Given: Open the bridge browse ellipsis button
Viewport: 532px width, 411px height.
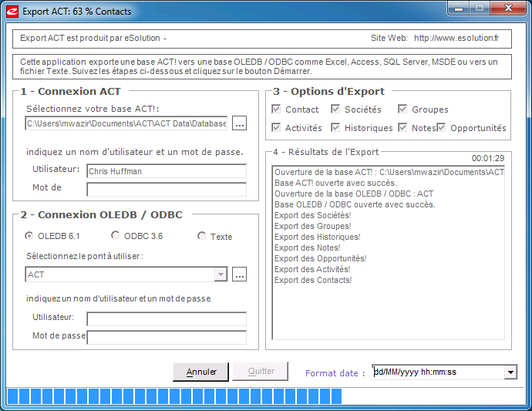Looking at the screenshot, I should (x=239, y=275).
